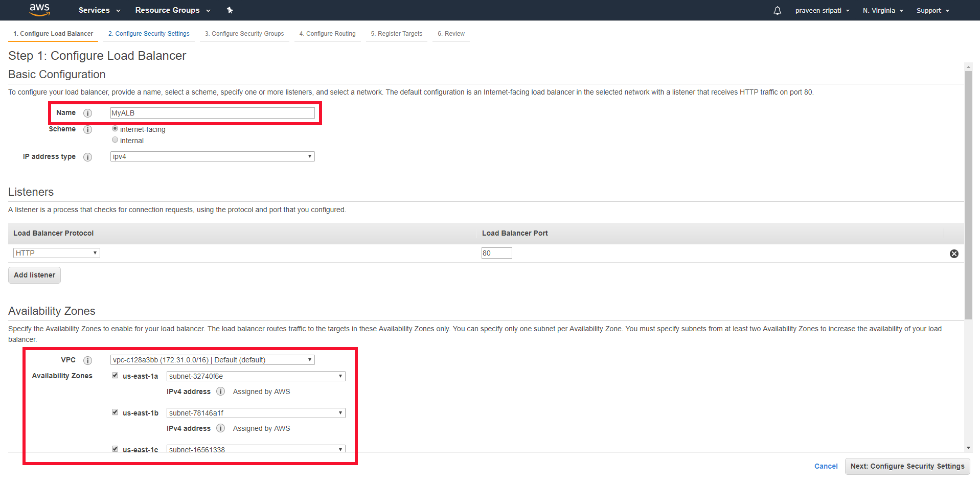Click the pin shortcut icon in navbar
The width and height of the screenshot is (980, 484).
click(x=230, y=10)
